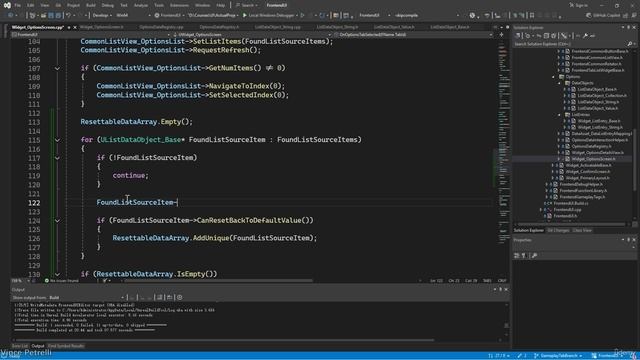640x360 pixels.
Task: Select Widget_OptionsDetailsView.h file
Action: [x=598, y=153]
